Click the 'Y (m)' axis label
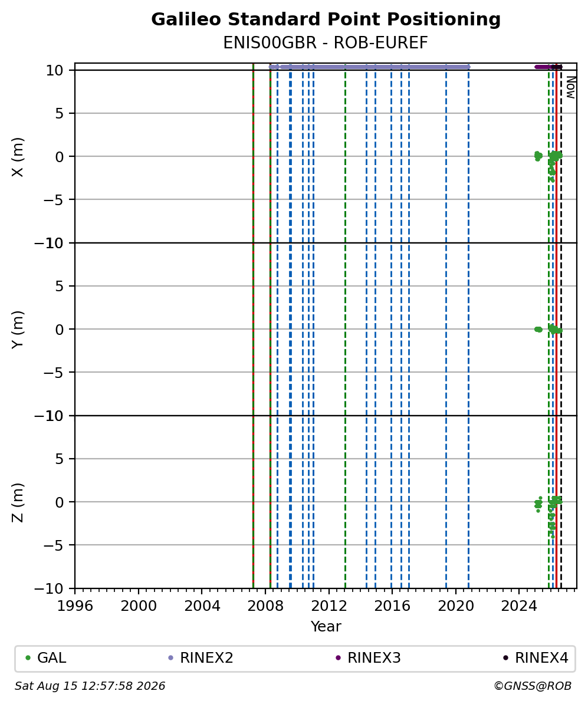The width and height of the screenshot is (588, 704). (17, 329)
